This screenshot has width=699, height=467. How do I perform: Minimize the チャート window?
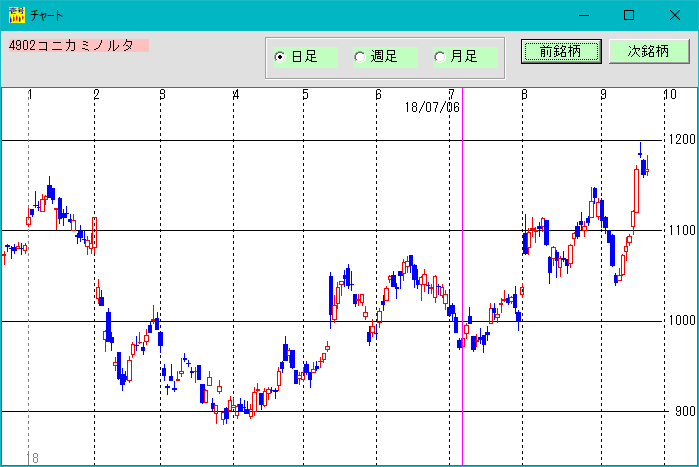[584, 15]
